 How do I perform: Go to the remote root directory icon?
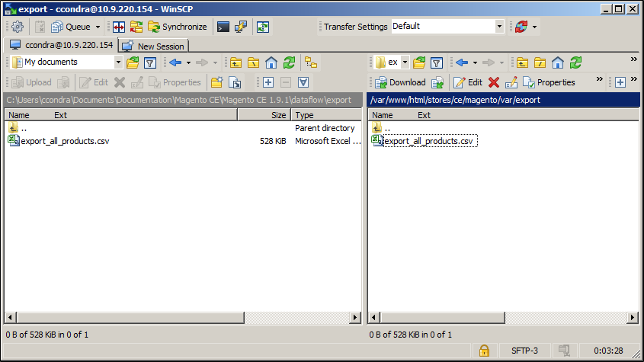pos(540,62)
